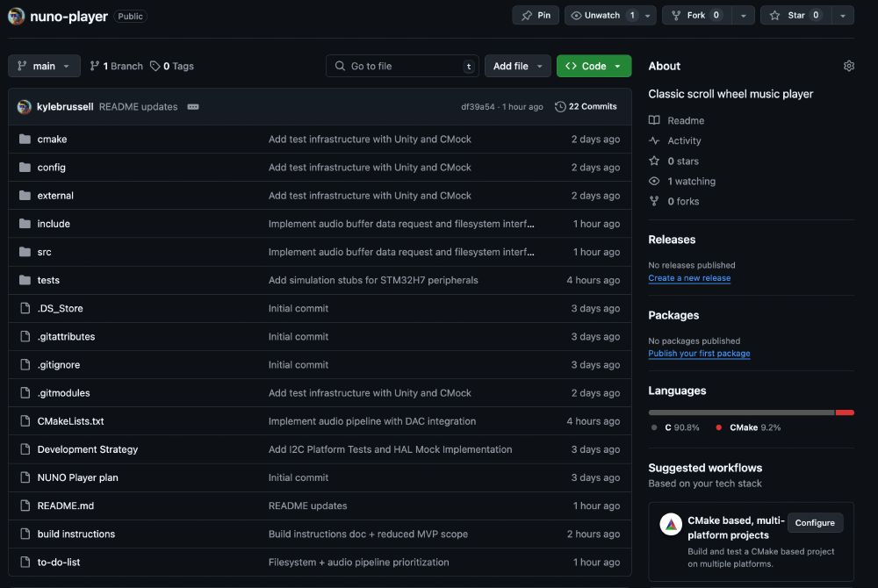Click the stars icon in About
The width and height of the screenshot is (878, 588).
[654, 161]
